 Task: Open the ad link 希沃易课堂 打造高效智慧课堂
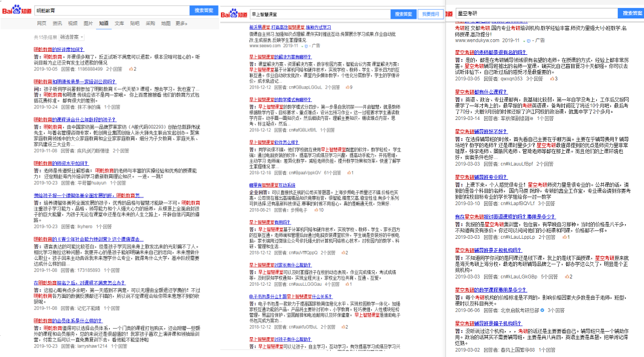[290, 27]
